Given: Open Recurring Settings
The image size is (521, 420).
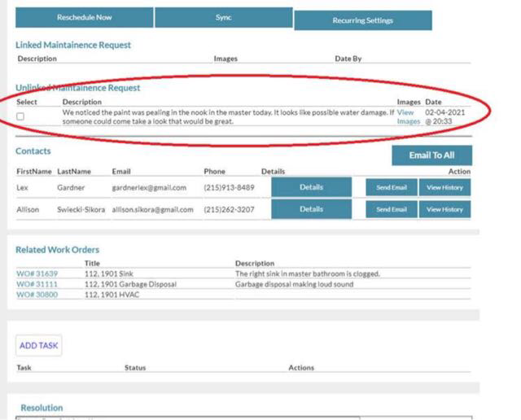Looking at the screenshot, I should pos(362,20).
